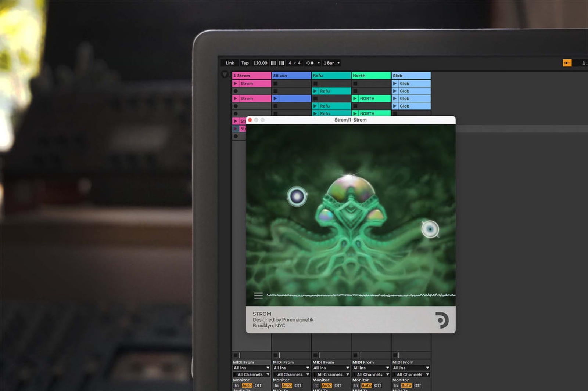Set Strom track Monitor to In

[237, 385]
